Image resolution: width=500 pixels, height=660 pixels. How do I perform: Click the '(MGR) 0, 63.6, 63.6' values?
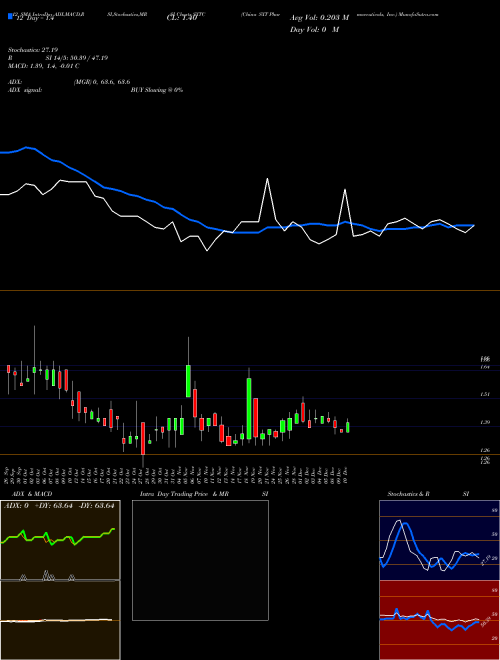pyautogui.click(x=102, y=82)
